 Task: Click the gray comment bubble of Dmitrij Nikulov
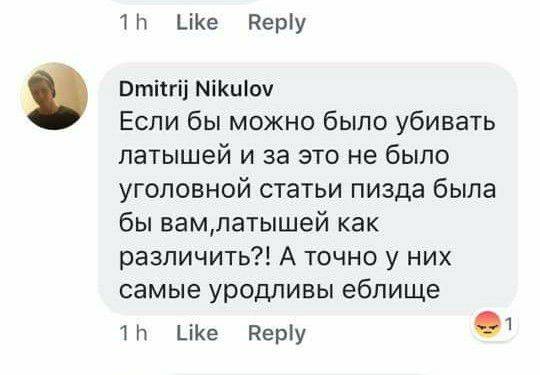[x=308, y=189]
